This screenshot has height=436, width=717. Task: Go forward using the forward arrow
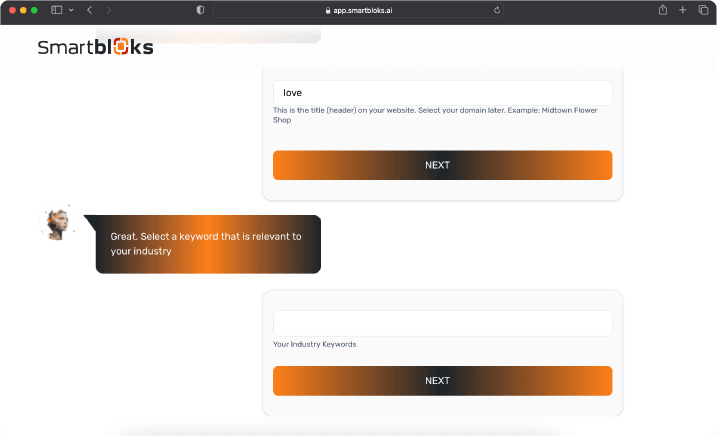(x=108, y=10)
